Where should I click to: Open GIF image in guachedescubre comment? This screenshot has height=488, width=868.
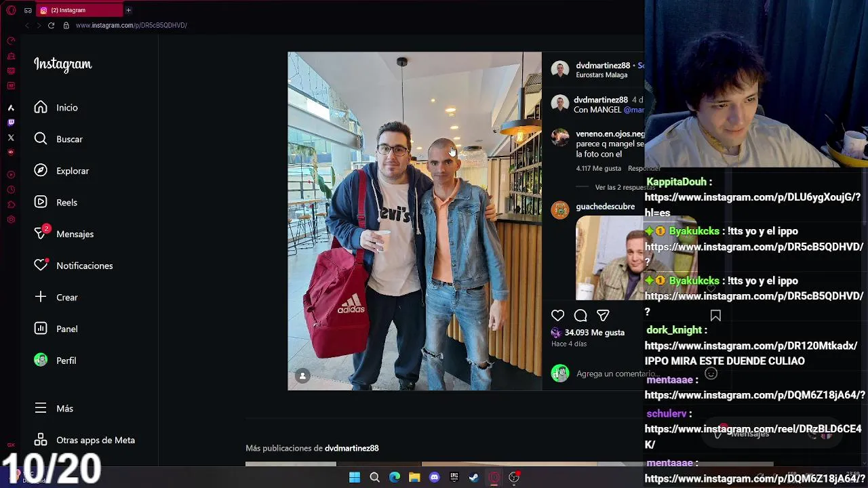tap(636, 258)
